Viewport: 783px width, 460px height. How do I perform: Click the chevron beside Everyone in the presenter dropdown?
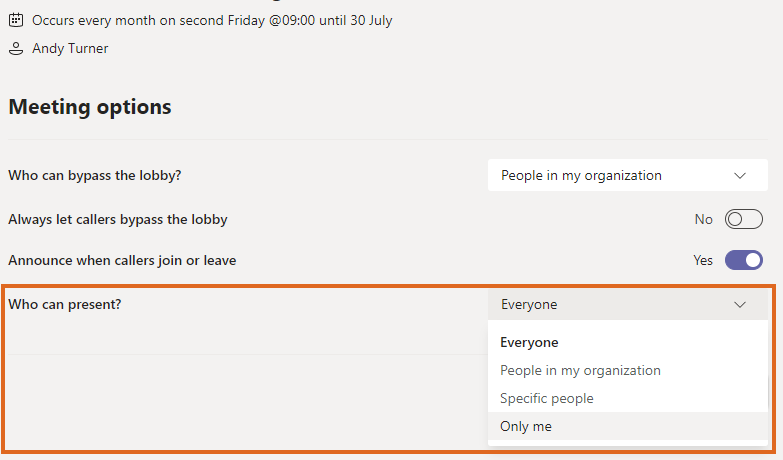pyautogui.click(x=740, y=304)
